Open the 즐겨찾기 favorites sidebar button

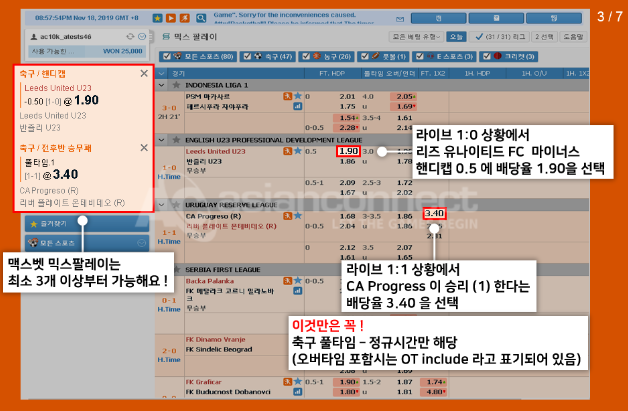point(87,224)
